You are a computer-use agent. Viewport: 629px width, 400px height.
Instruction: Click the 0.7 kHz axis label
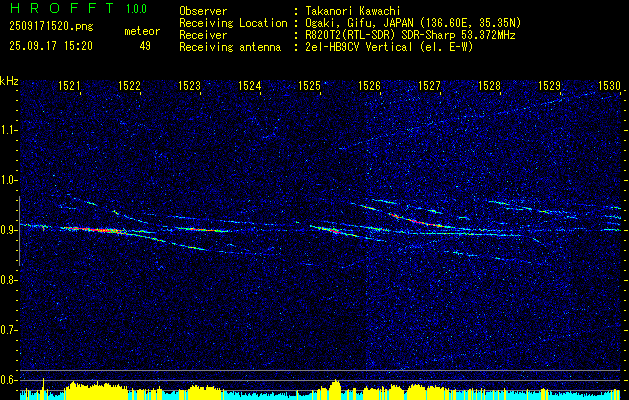point(8,330)
